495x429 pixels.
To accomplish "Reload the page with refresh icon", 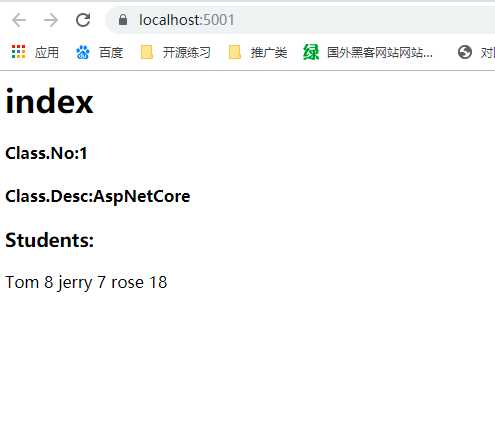I will click(x=83, y=20).
